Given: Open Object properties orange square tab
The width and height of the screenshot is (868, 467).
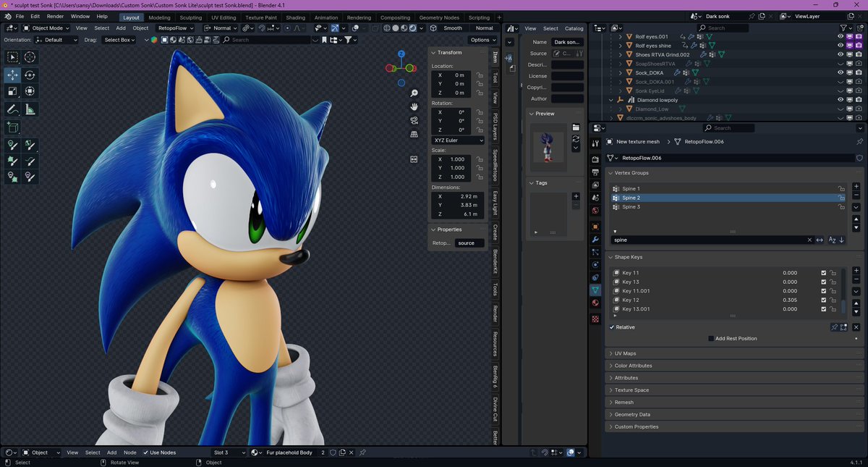Looking at the screenshot, I should pos(595,227).
